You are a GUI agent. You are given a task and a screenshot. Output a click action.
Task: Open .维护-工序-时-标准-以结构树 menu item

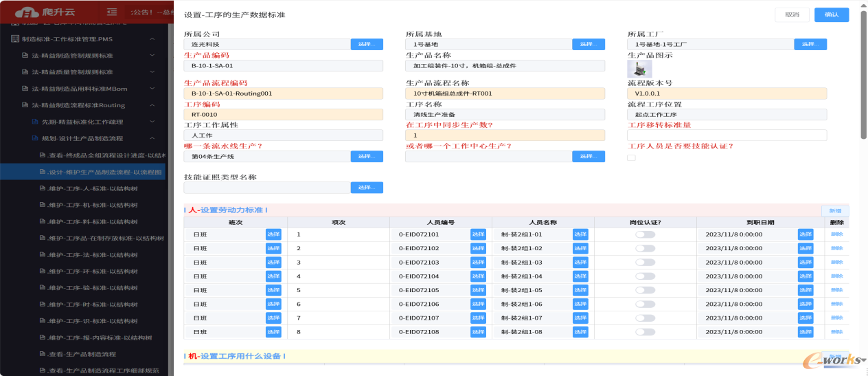pyautogui.click(x=82, y=305)
